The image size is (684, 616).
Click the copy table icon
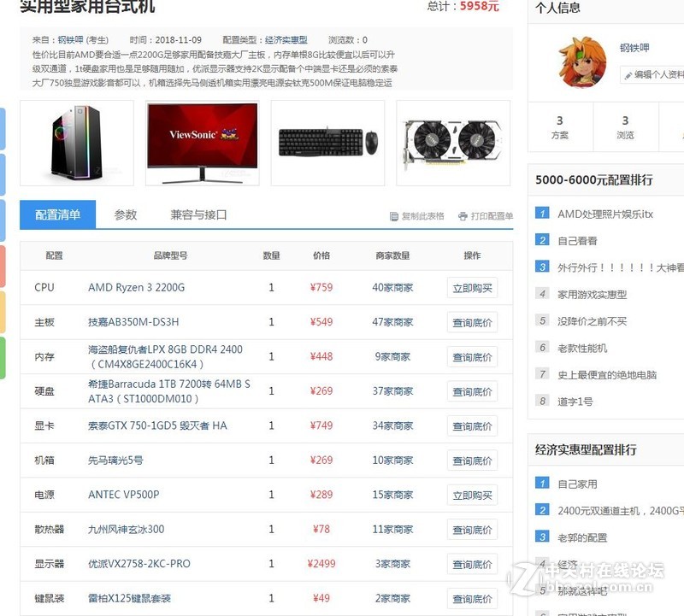point(394,216)
